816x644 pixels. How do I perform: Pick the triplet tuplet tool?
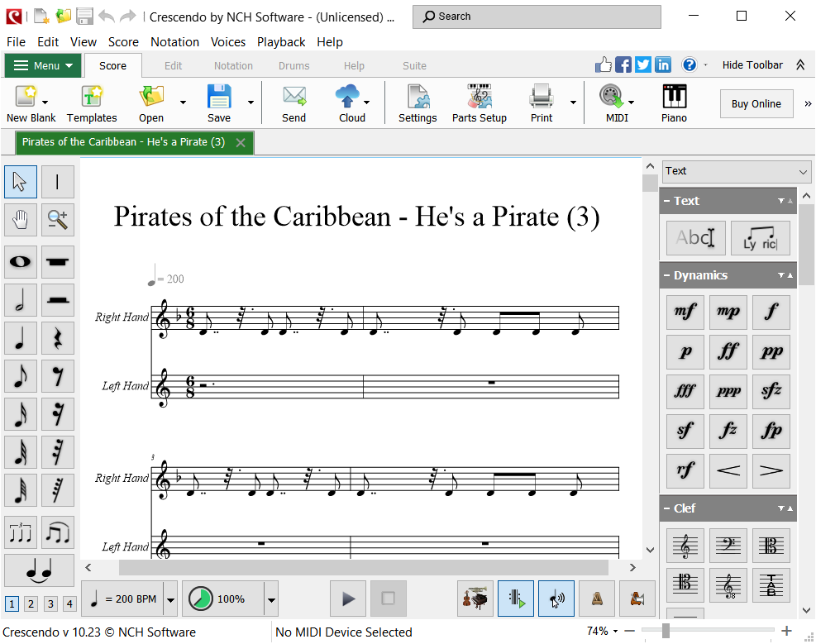point(21,533)
